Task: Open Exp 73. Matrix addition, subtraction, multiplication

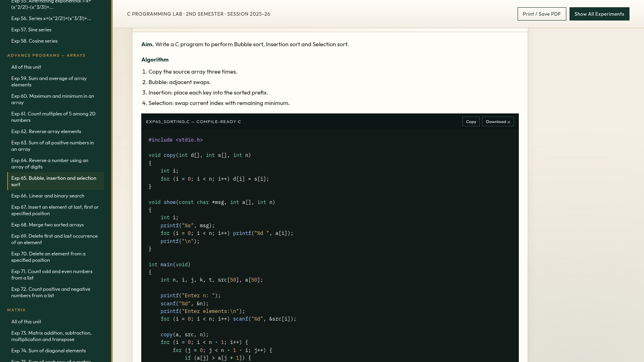Action: [56, 336]
